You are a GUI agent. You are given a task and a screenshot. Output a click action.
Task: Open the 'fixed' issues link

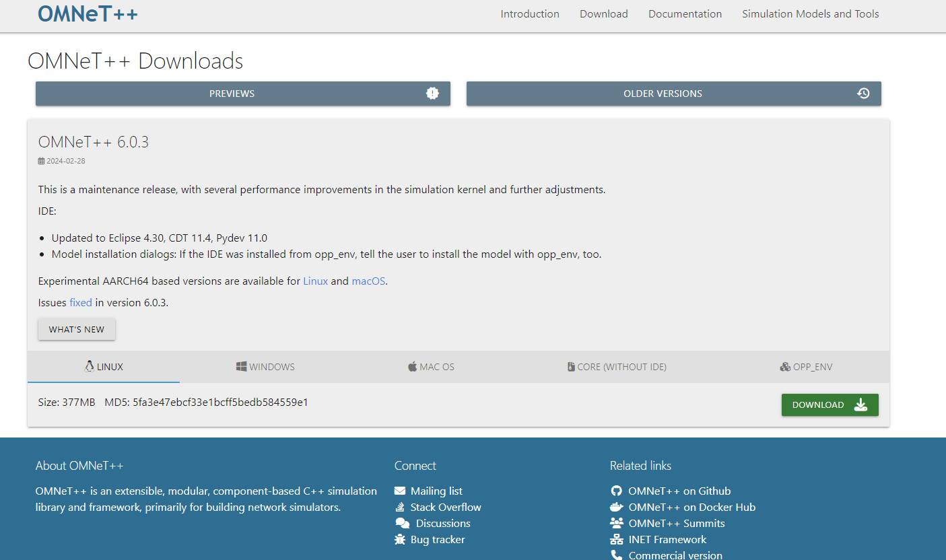81,303
